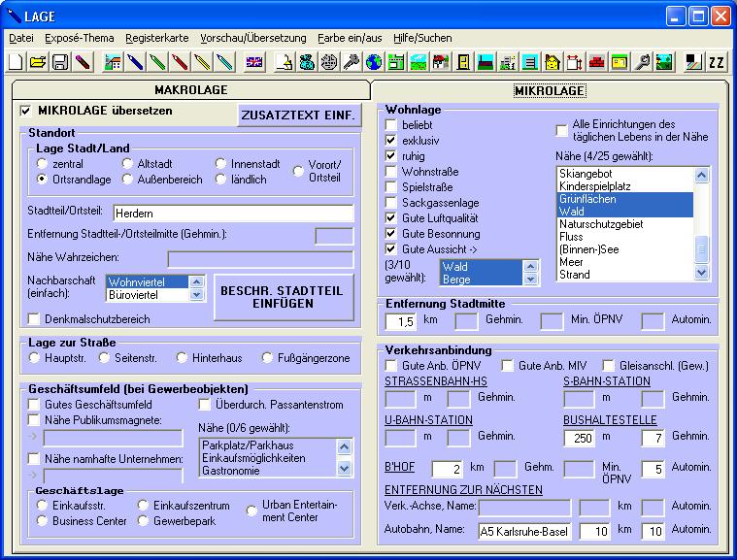This screenshot has height=560, width=737.
Task: Click the globe icon in toolbar
Action: pyautogui.click(x=374, y=63)
